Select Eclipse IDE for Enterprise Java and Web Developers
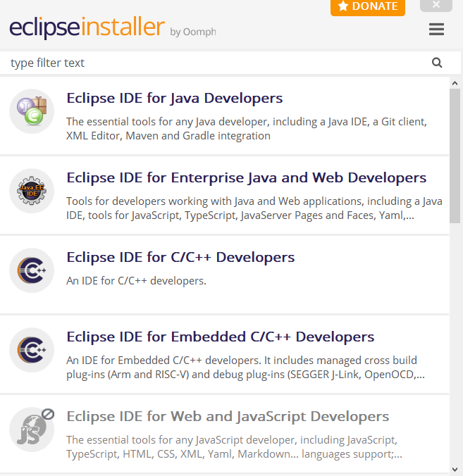Screen dimensions: 463x476 [225, 196]
